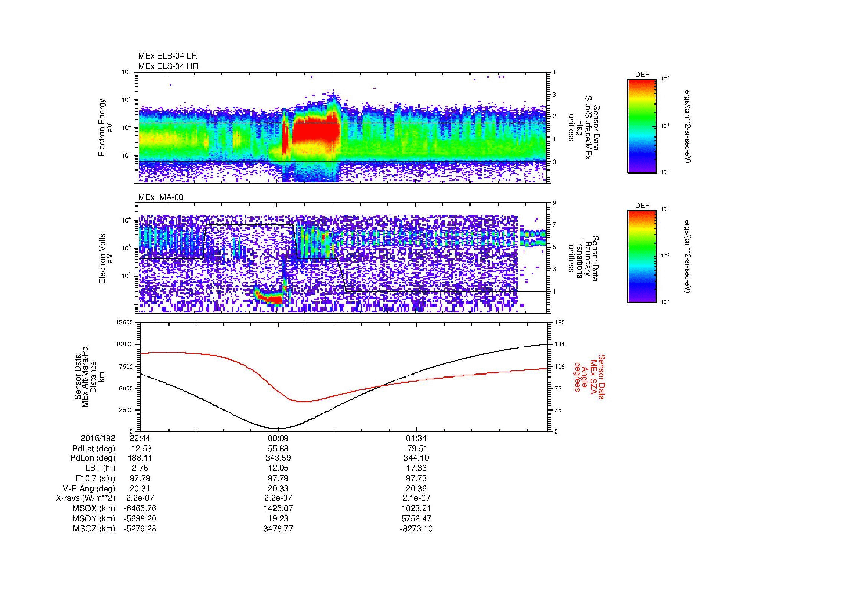Click the red 'MEx SZA Angle degrees' axis label

589,376
